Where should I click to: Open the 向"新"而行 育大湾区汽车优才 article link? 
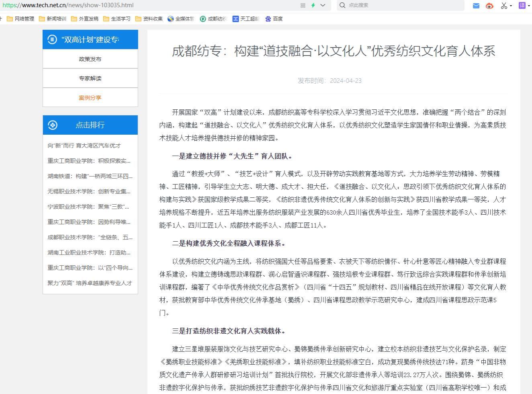pos(84,146)
